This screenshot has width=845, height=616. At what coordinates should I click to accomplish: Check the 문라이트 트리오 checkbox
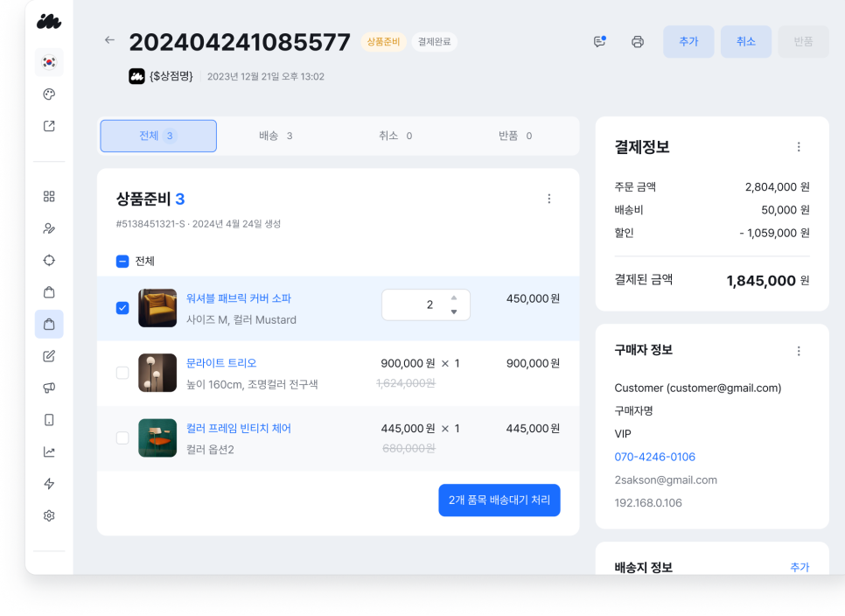point(122,373)
